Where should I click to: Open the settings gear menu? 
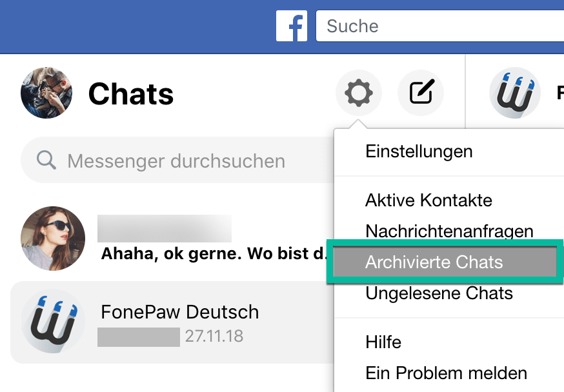pos(358,93)
